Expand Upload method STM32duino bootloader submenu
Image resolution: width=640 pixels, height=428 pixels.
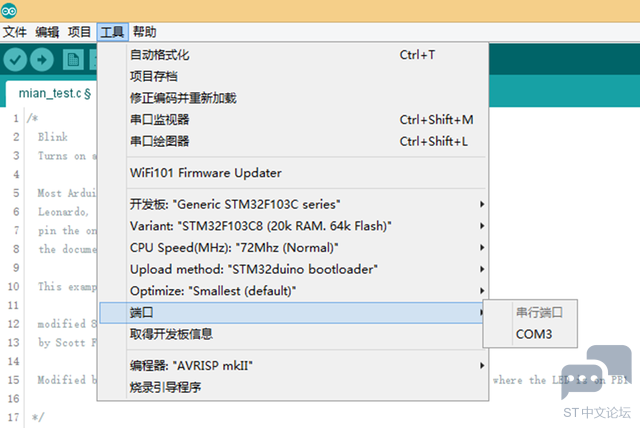pos(293,269)
